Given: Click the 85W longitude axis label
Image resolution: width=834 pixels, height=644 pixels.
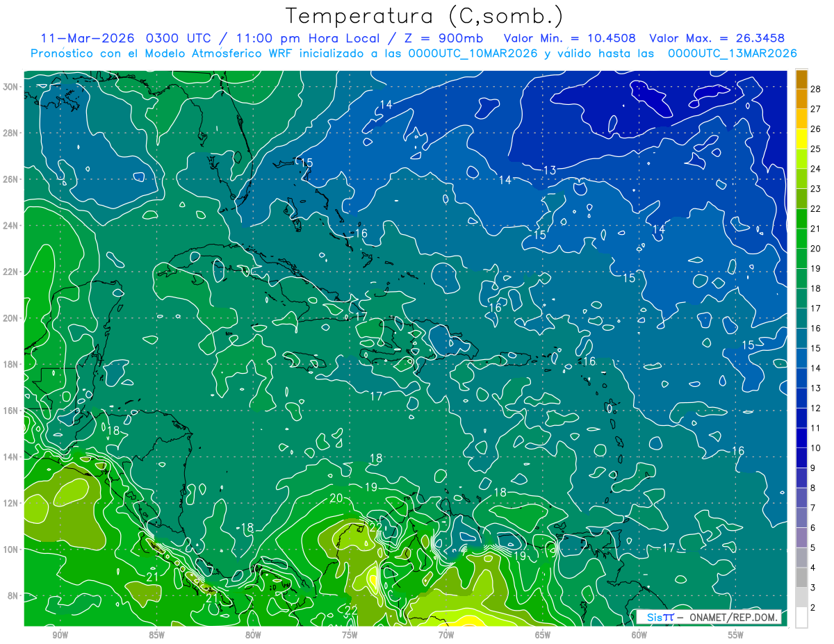Looking at the screenshot, I should coord(156,635).
